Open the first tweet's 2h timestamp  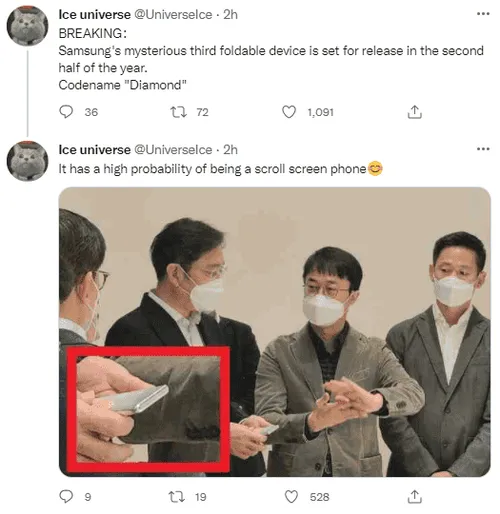[230, 15]
